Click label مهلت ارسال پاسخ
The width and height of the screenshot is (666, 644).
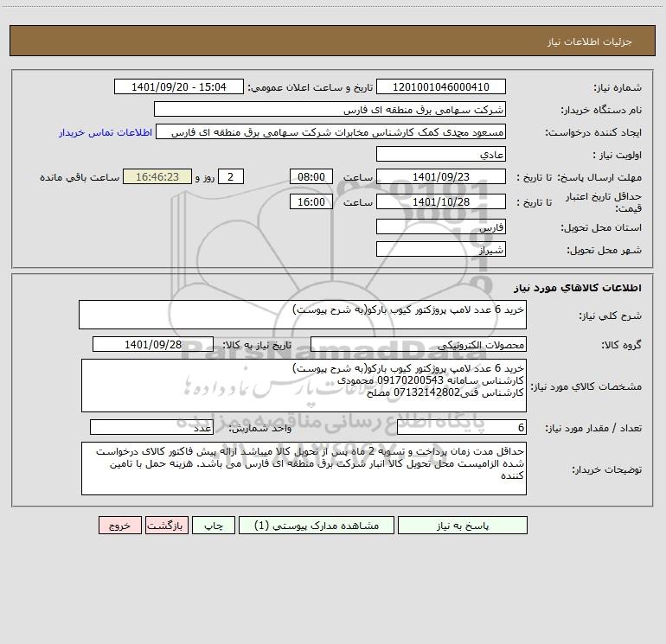tap(599, 177)
